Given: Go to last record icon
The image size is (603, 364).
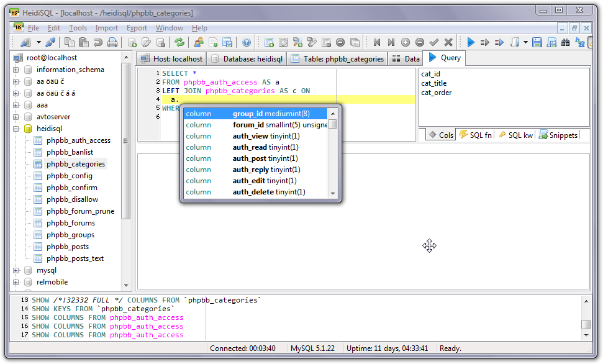Looking at the screenshot, I should (x=391, y=42).
